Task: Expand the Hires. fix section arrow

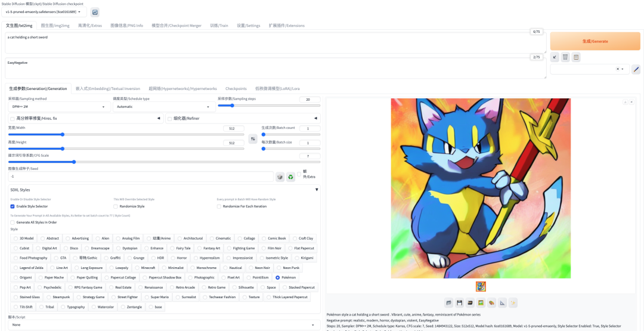Action: point(159,119)
